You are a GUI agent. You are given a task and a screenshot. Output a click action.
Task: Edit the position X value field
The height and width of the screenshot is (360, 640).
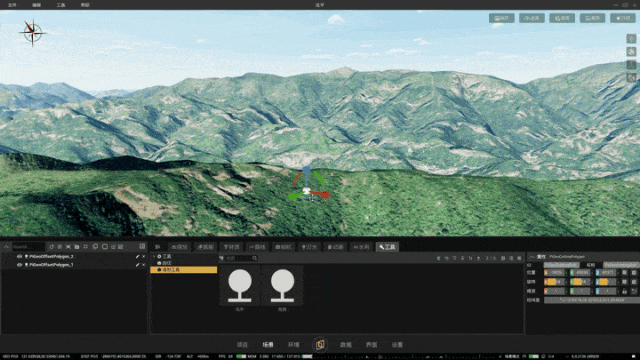pyautogui.click(x=554, y=273)
